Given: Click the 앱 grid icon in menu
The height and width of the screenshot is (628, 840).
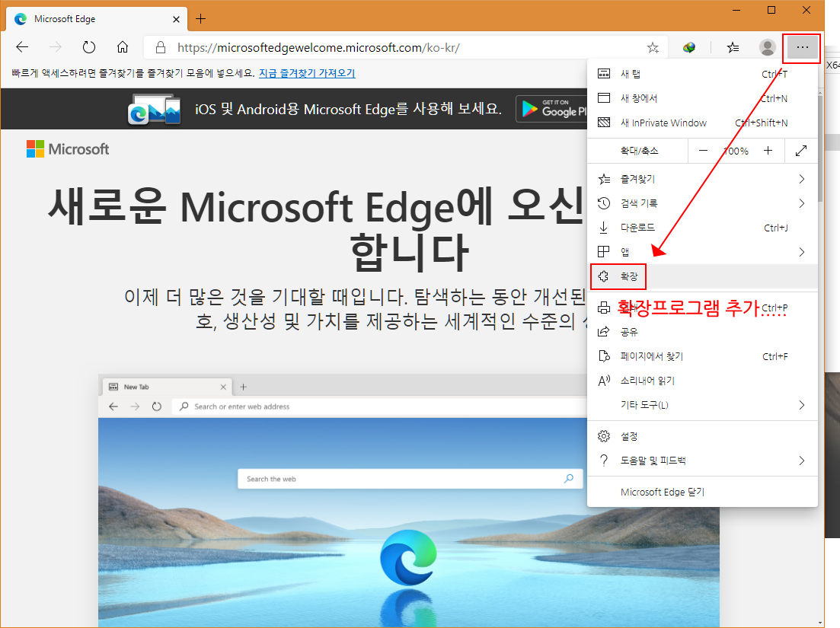Looking at the screenshot, I should coord(604,252).
